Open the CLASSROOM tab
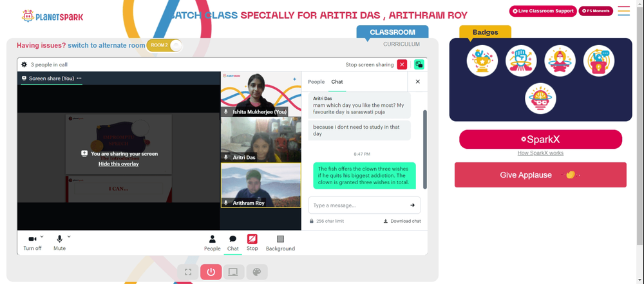 pos(392,32)
